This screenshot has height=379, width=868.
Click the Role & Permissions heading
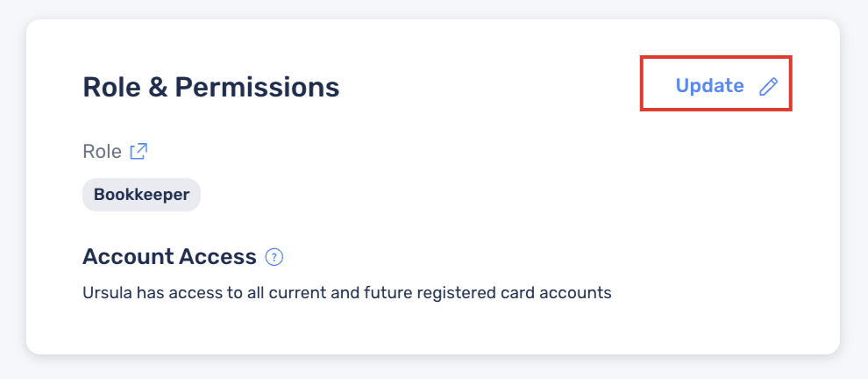211,87
